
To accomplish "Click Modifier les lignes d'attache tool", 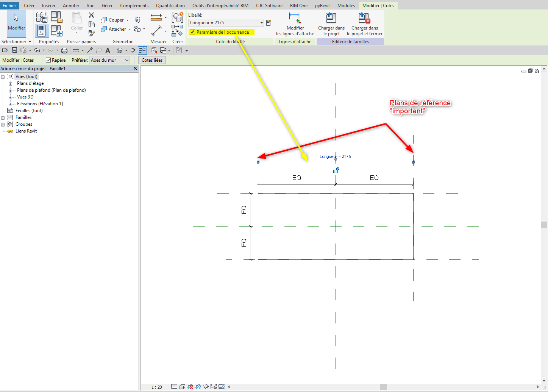I will (295, 24).
